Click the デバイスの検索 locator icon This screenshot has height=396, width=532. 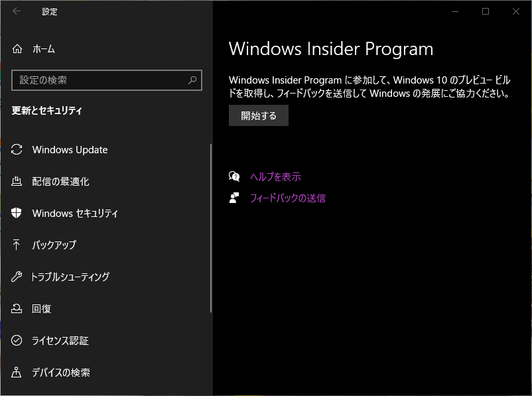17,372
